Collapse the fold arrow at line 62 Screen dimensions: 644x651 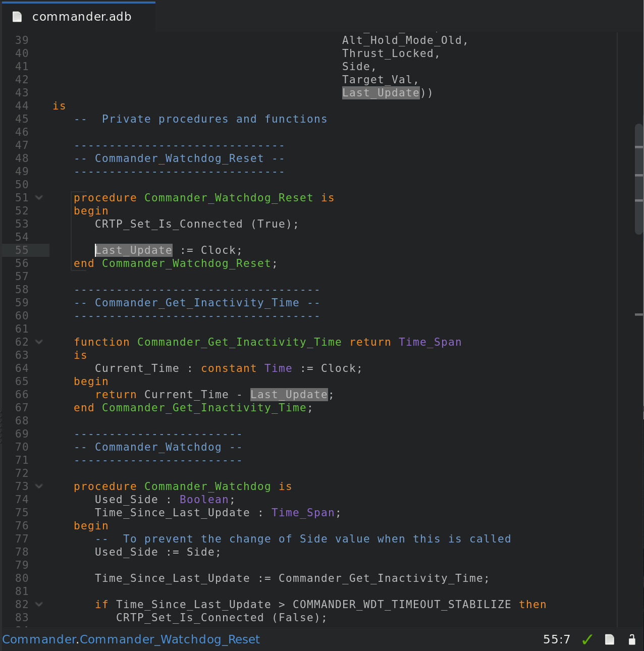pyautogui.click(x=39, y=342)
